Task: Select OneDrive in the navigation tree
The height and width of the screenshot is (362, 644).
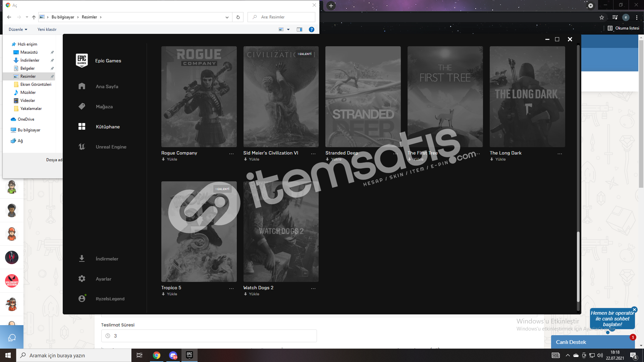Action: pyautogui.click(x=26, y=119)
